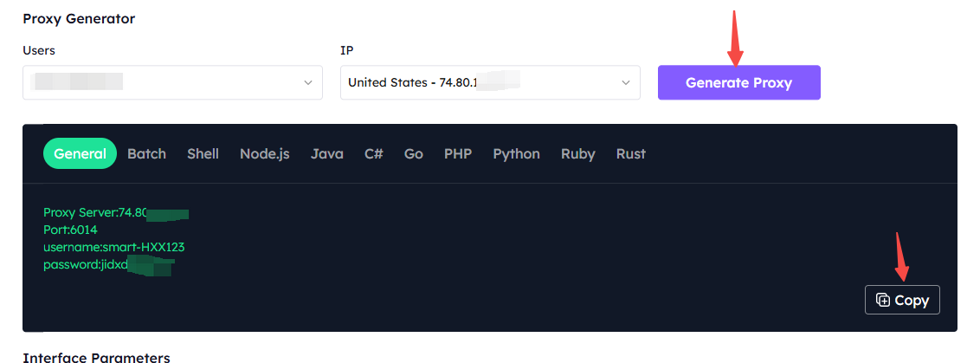Open the Node.js code tab
The height and width of the screenshot is (363, 980).
click(265, 153)
